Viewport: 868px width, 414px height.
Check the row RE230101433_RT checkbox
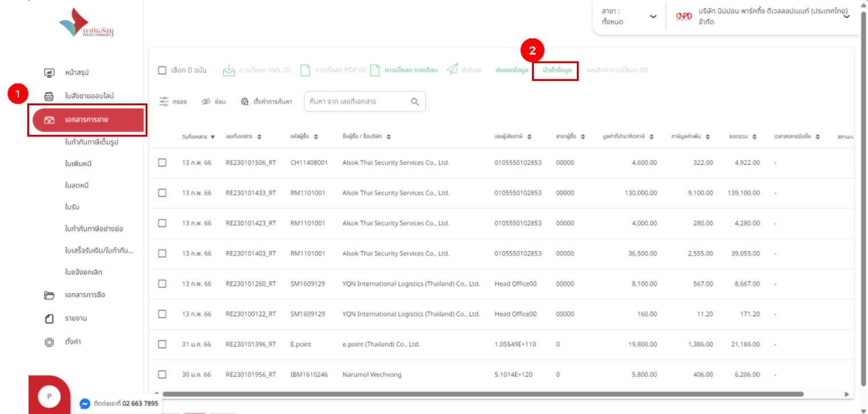point(162,193)
